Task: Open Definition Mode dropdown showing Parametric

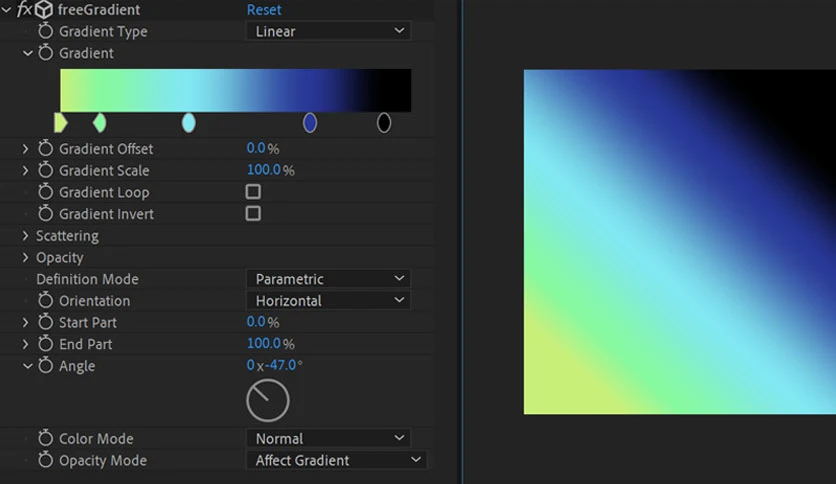Action: 328,279
